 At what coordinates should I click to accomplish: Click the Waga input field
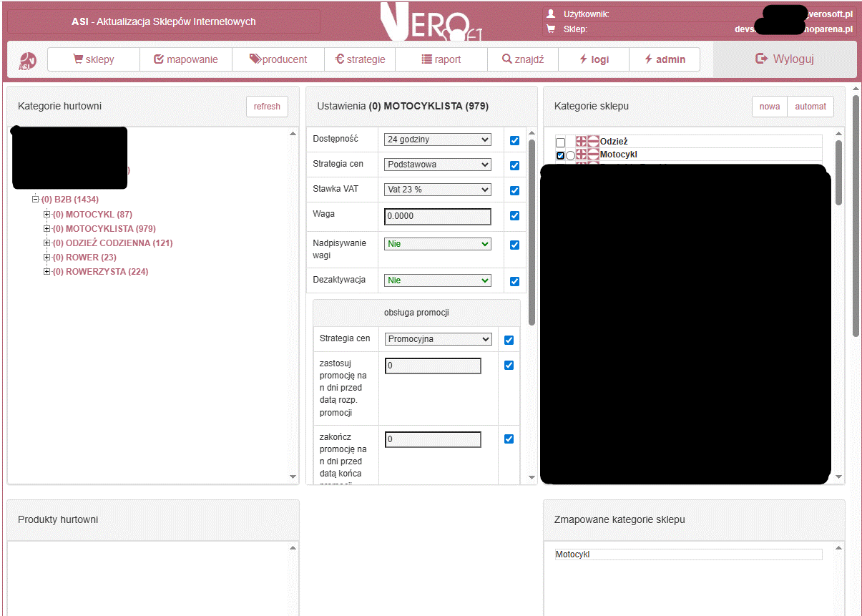437,216
